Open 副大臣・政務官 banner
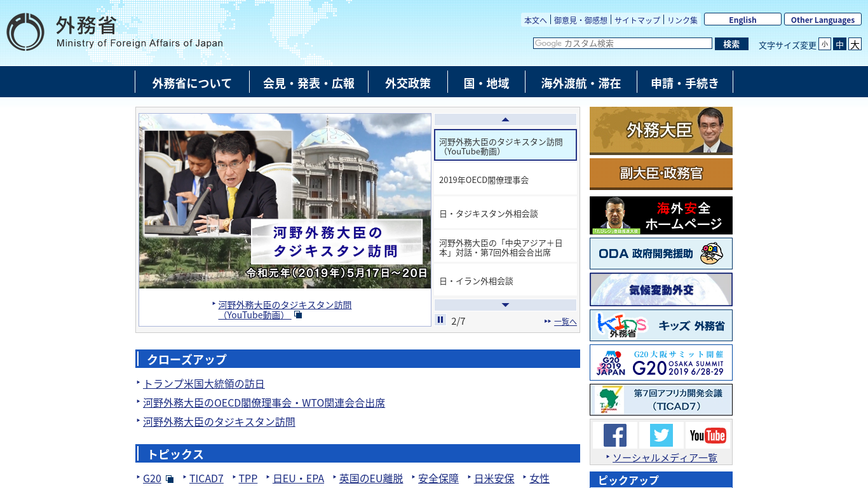The height and width of the screenshot is (488, 868). [x=661, y=174]
